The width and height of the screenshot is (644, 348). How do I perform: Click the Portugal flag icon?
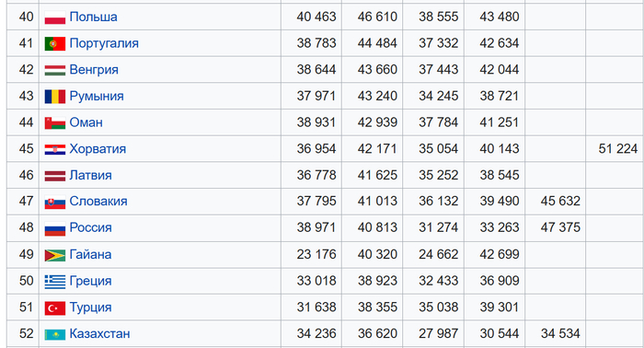point(55,43)
